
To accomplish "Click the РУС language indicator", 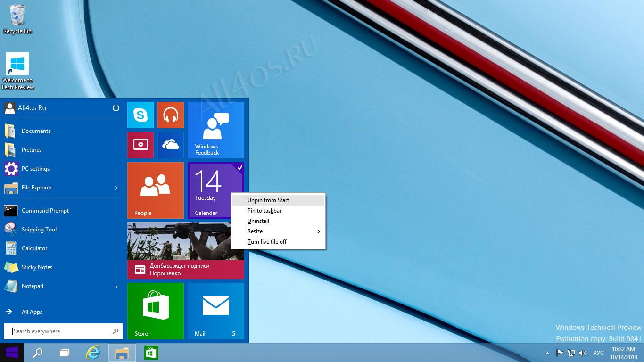I will click(x=598, y=353).
